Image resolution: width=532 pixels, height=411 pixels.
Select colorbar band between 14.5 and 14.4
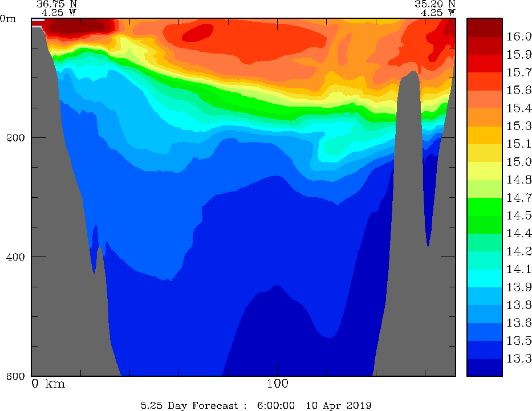point(484,225)
